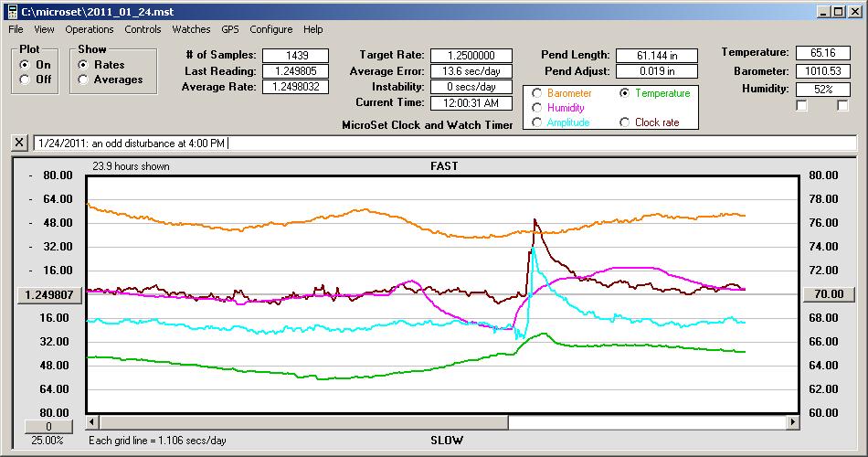Click the Pend Adjust field

657,71
